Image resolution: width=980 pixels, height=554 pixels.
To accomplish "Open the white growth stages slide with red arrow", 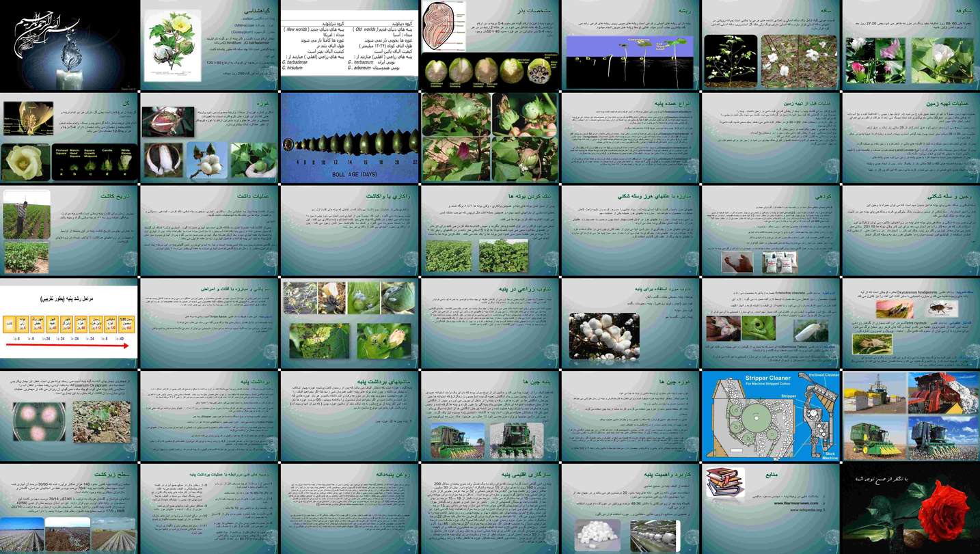I will tap(69, 324).
